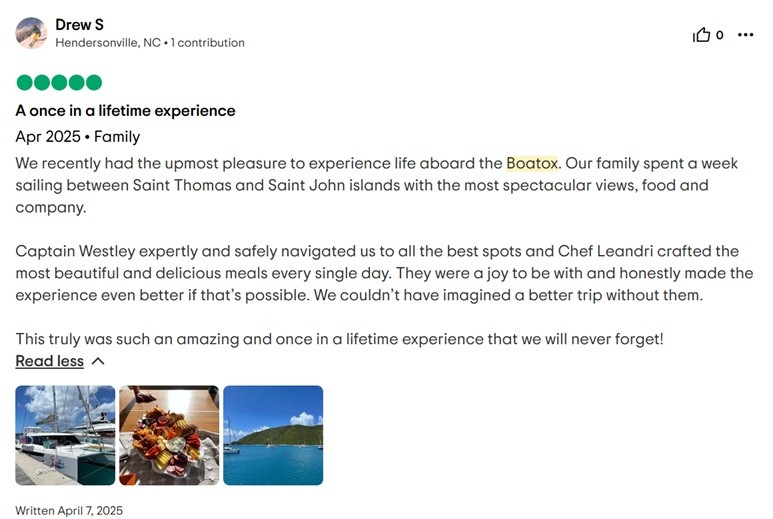
Task: Click the "Hendersonville, NC" location text
Action: coord(108,43)
